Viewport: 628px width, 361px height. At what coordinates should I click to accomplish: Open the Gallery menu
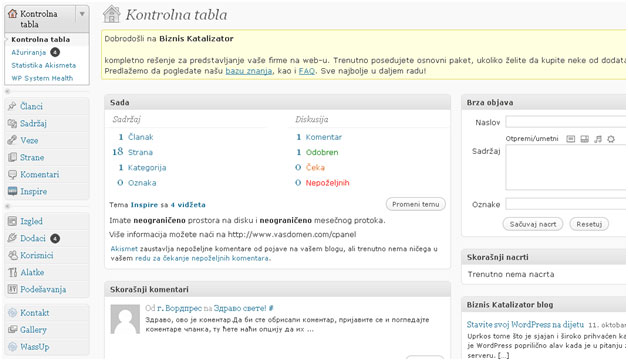[x=33, y=330]
